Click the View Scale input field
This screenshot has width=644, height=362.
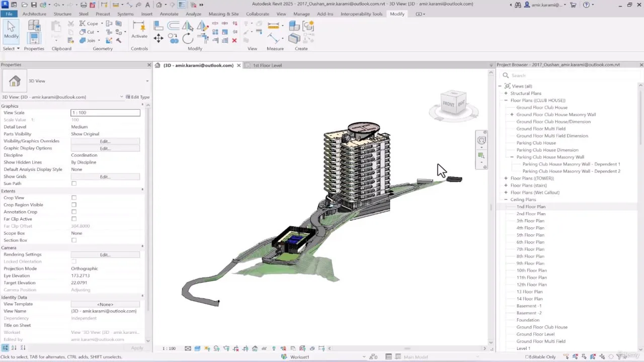click(x=105, y=113)
